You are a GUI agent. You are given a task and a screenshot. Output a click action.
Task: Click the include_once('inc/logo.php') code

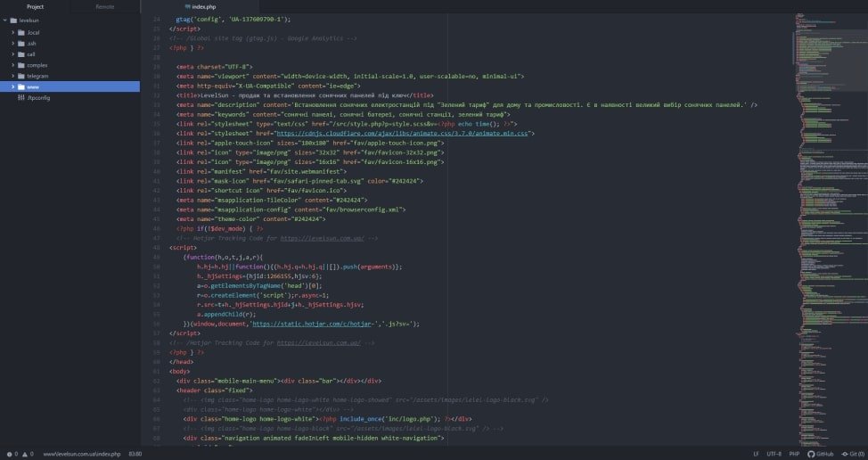(x=390, y=419)
